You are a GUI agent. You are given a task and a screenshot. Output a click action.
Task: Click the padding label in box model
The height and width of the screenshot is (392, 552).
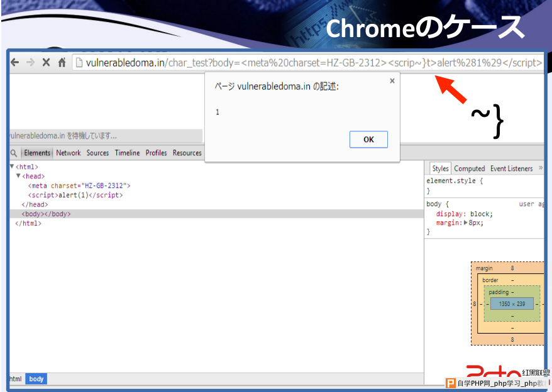(x=499, y=292)
